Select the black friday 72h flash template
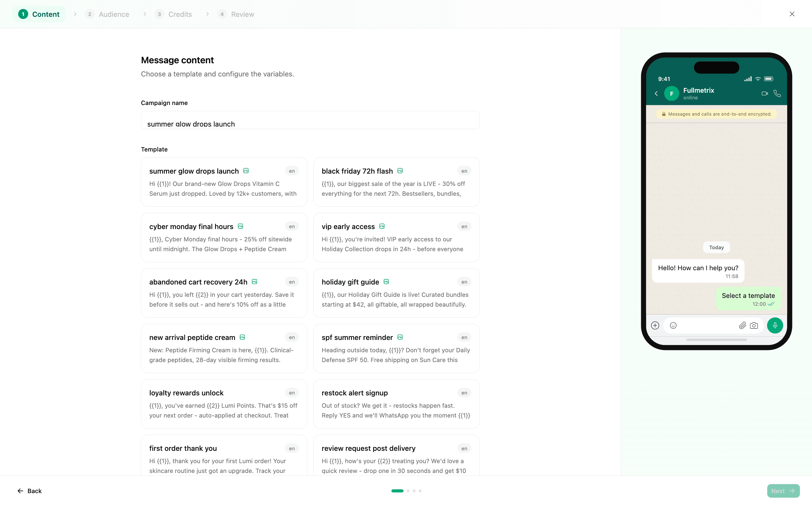The height and width of the screenshot is (506, 812). point(396,182)
